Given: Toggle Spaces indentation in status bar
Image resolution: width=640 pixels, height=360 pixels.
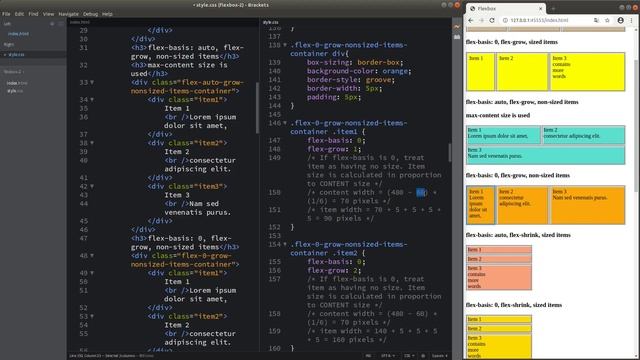Looking at the screenshot, I should 439,356.
